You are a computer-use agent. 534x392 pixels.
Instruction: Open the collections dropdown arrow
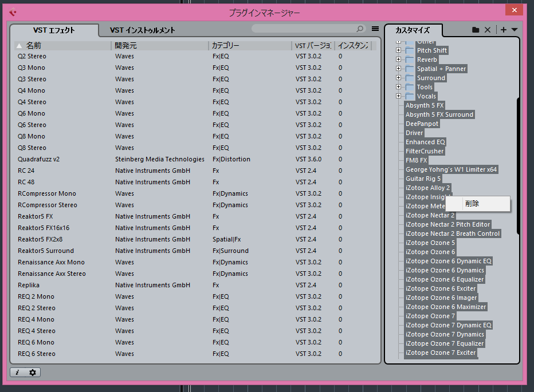click(x=514, y=30)
